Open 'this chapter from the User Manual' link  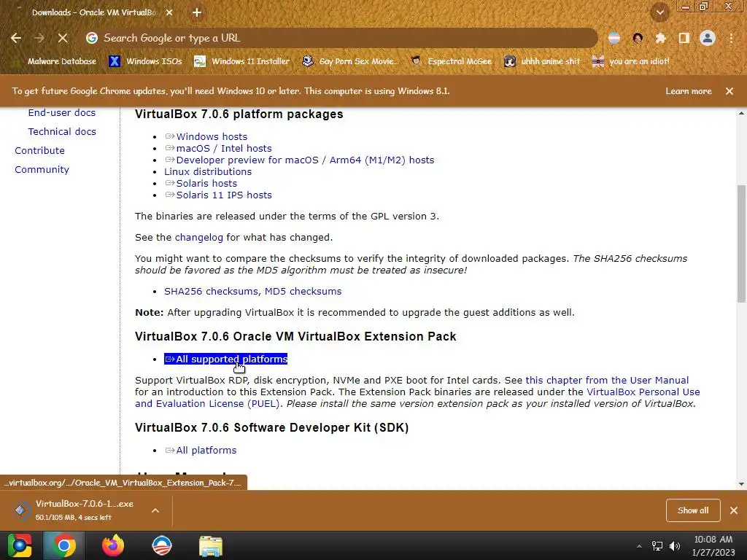607,381
